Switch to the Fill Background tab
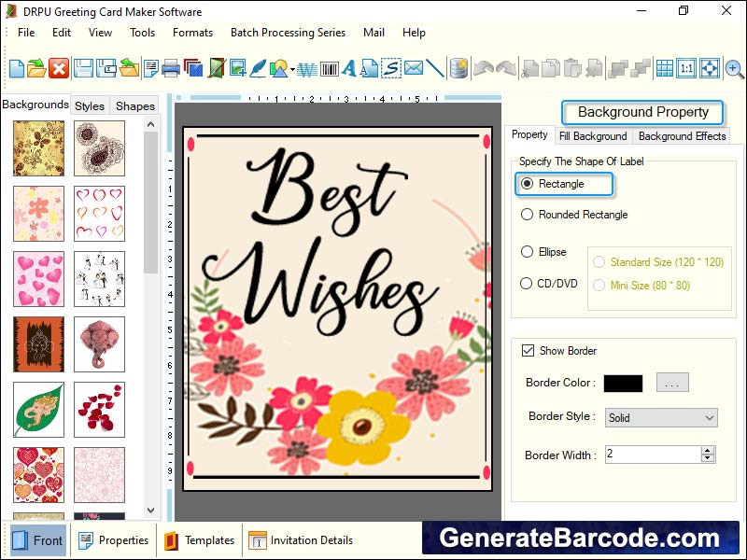The width and height of the screenshot is (747, 560). pos(593,135)
